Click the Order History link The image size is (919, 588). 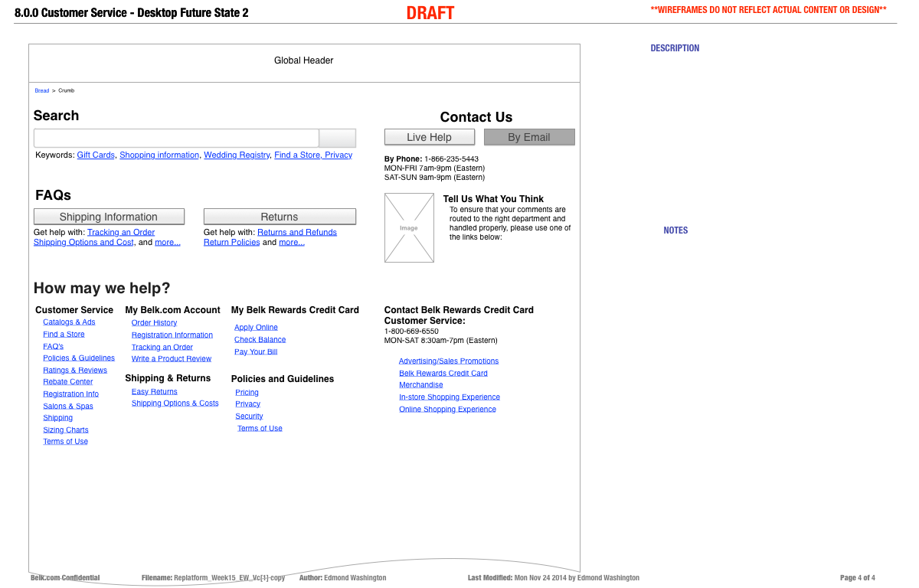pyautogui.click(x=154, y=322)
